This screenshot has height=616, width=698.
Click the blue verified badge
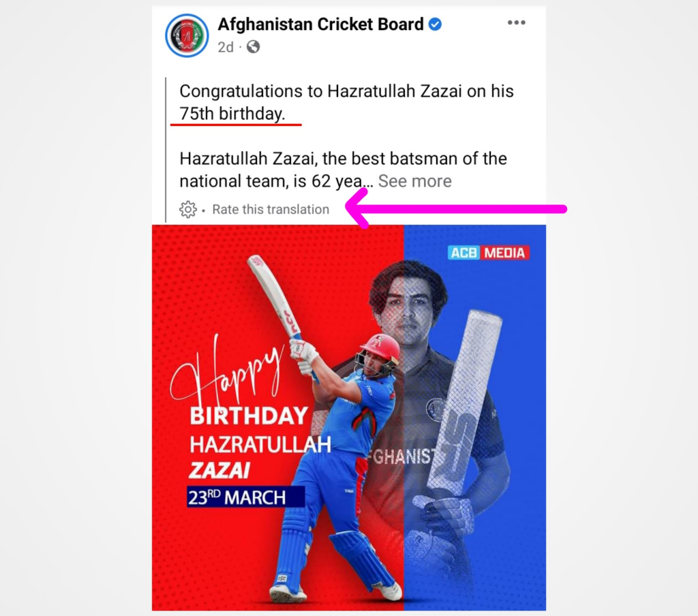pyautogui.click(x=435, y=24)
